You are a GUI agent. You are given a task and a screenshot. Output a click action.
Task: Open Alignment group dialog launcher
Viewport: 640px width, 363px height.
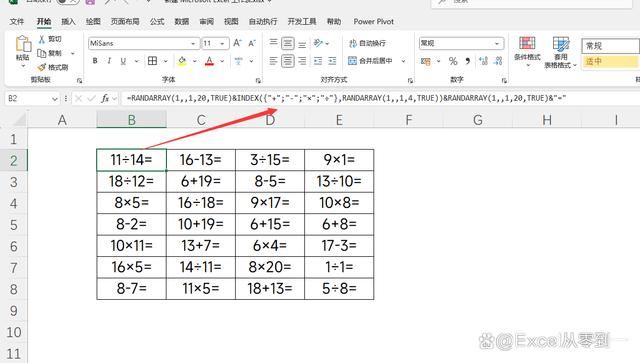[410, 80]
